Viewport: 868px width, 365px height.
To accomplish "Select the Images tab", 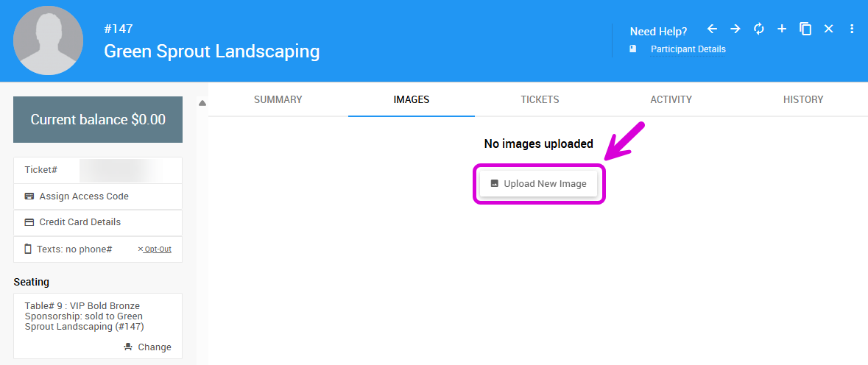I will tap(411, 99).
